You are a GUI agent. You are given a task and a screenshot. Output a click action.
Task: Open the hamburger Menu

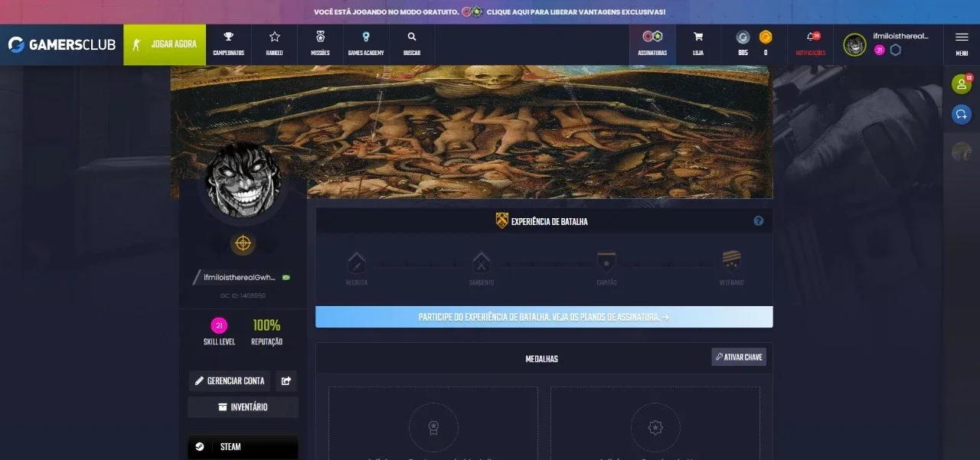962,44
